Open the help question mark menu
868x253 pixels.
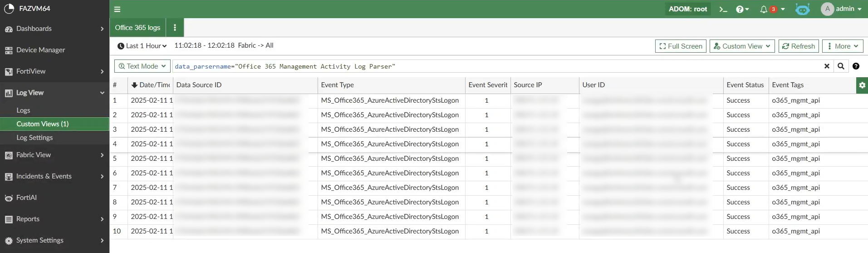tap(742, 9)
